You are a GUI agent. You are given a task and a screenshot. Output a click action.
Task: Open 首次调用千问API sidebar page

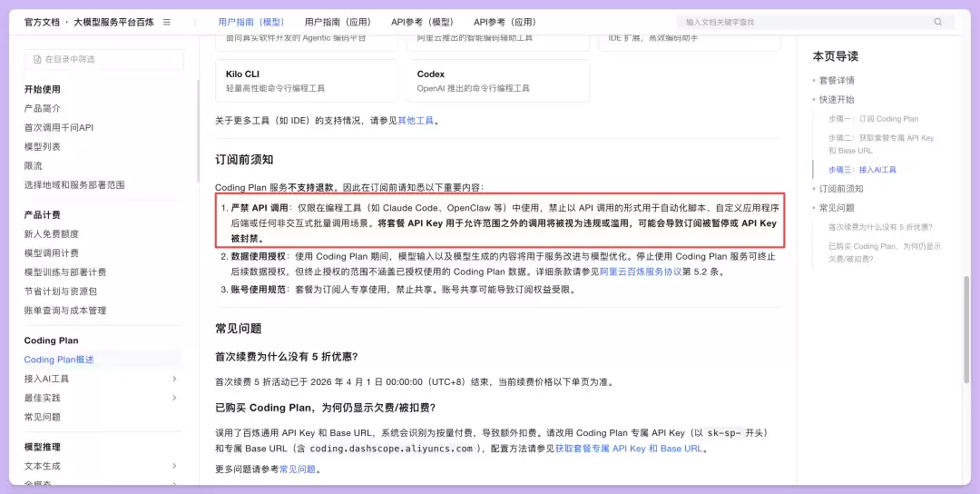pyautogui.click(x=59, y=127)
